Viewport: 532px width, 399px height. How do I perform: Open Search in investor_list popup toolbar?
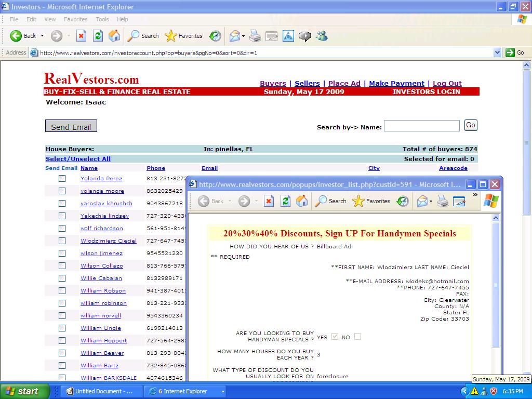click(331, 201)
